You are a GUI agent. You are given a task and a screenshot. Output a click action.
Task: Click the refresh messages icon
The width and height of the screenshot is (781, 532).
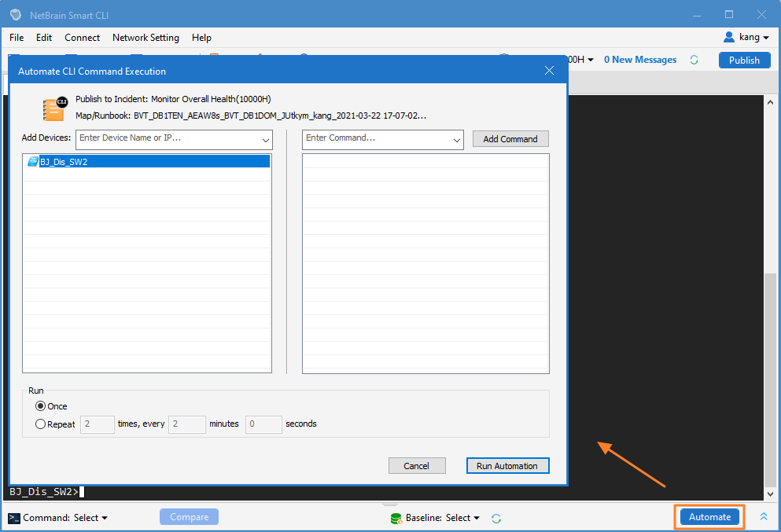[694, 60]
